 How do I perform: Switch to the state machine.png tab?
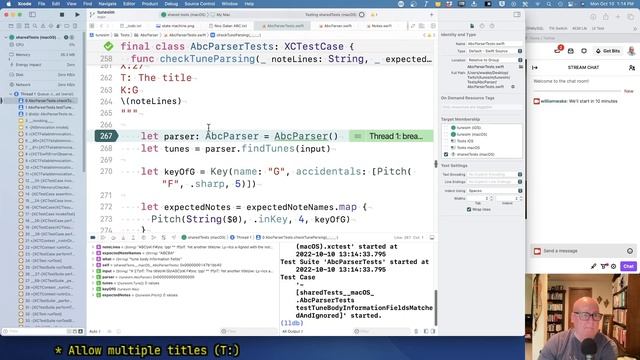(176, 26)
